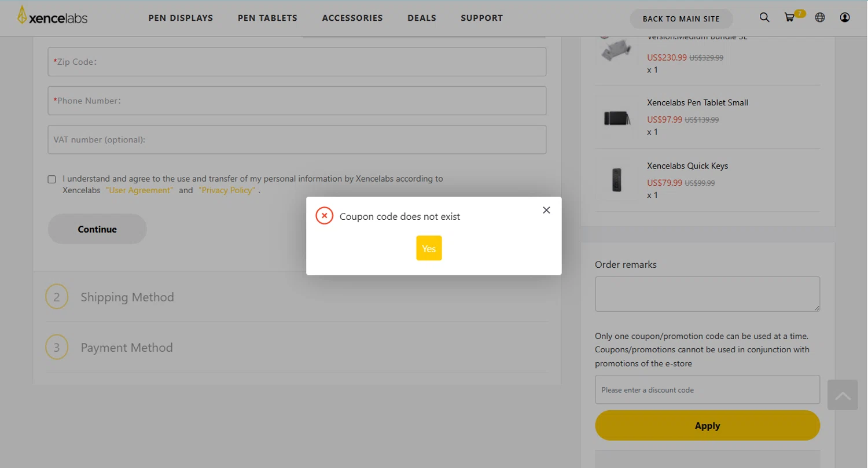
Task: Open the search magnifier icon
Action: [764, 18]
